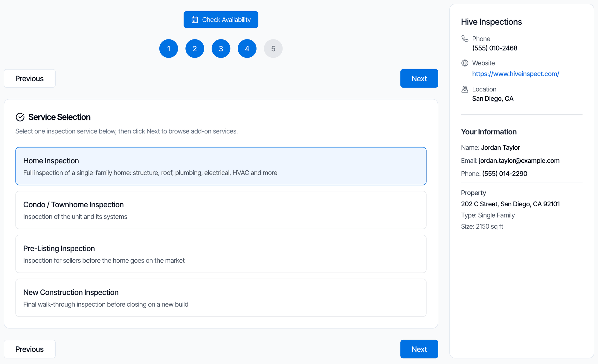This screenshot has height=364, width=598.
Task: Pick the Pre-Listing Inspection option
Action: pos(221,254)
